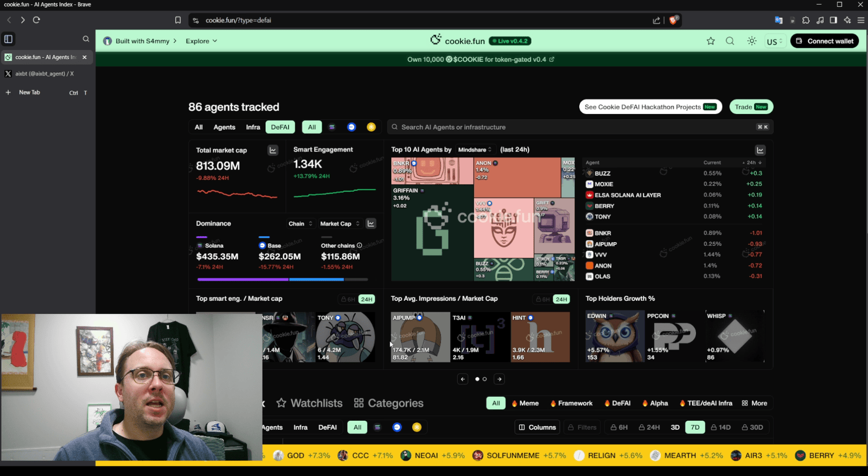868x476 pixels.
Task: Bookmark this page icon in address bar
Action: pyautogui.click(x=178, y=20)
